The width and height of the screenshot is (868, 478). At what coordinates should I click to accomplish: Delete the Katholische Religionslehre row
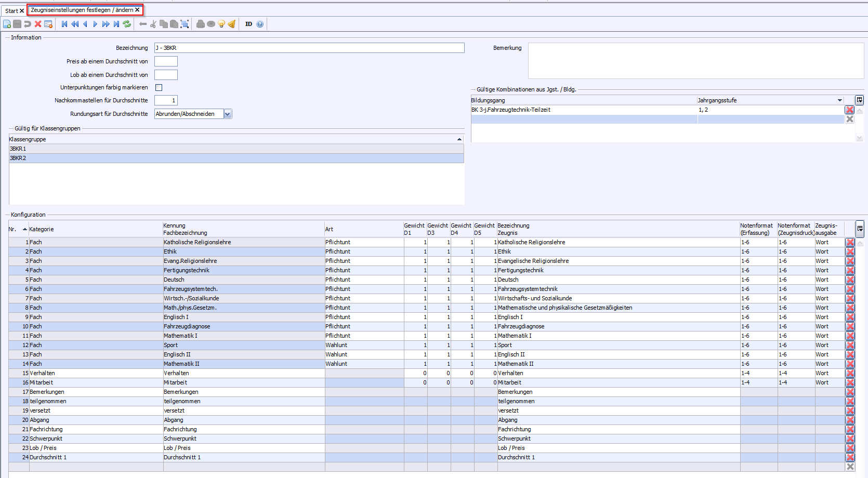[x=850, y=242]
